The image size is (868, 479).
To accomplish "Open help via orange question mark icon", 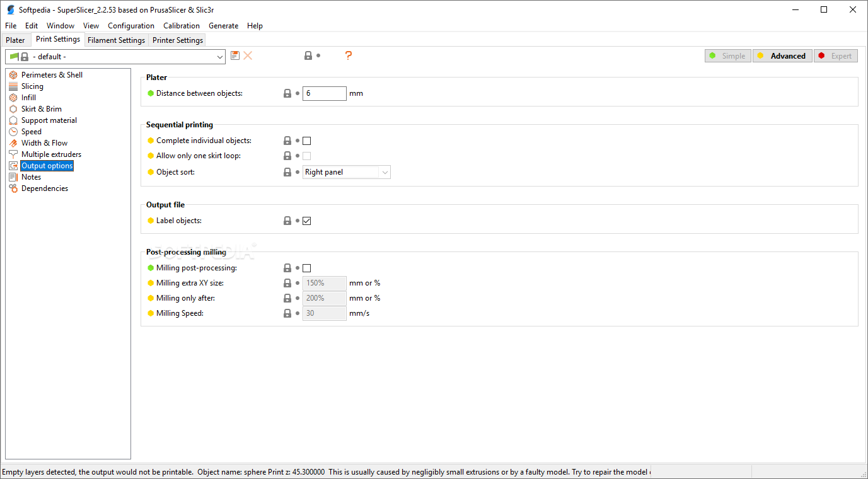I will (348, 55).
